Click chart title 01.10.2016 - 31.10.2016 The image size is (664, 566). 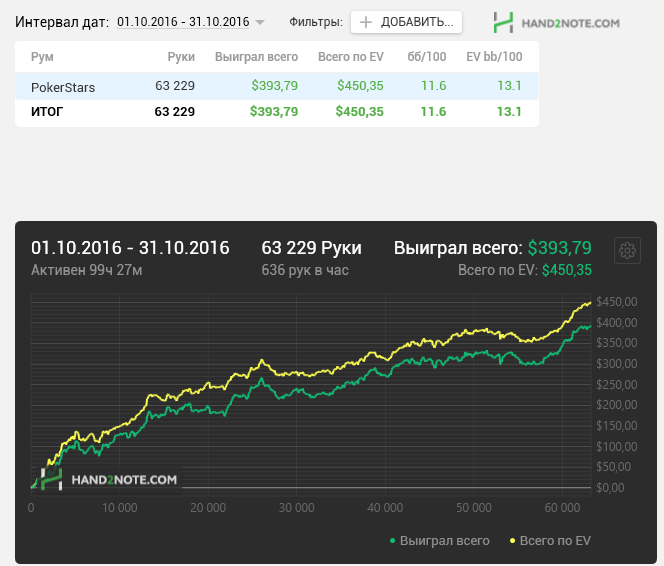(130, 248)
